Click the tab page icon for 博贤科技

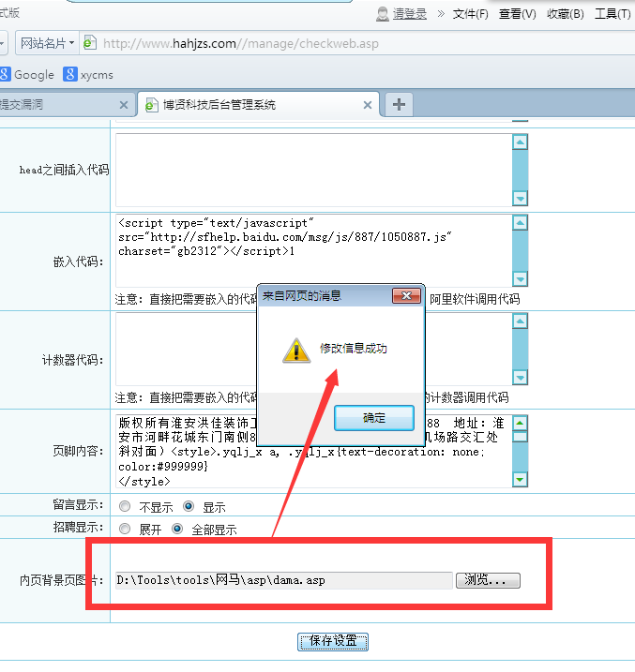tap(151, 105)
